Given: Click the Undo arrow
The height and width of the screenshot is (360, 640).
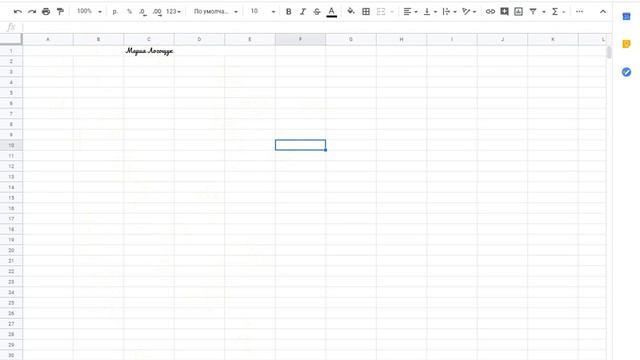Looking at the screenshot, I should click(18, 11).
